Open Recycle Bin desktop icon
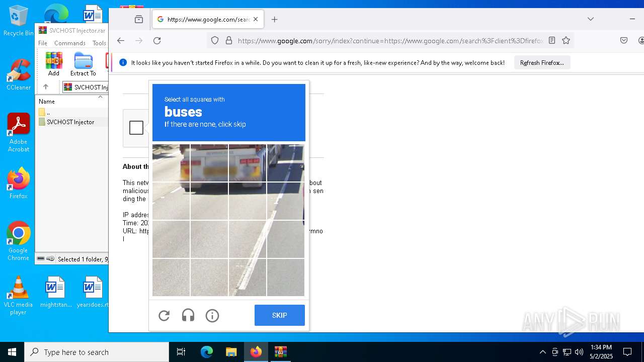Screen dimensions: 644x362 (x=19, y=21)
